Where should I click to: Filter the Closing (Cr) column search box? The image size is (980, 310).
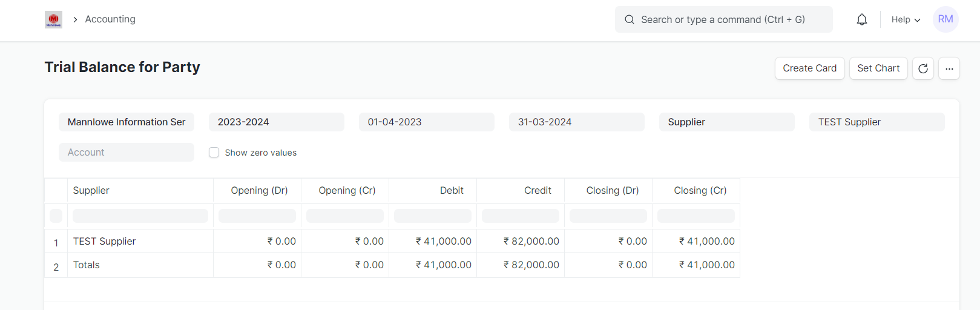coord(696,216)
